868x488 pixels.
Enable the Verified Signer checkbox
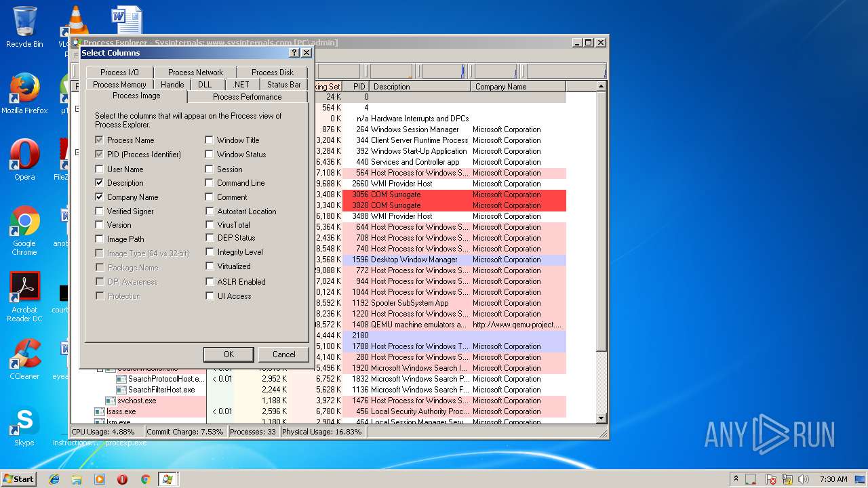pyautogui.click(x=100, y=211)
